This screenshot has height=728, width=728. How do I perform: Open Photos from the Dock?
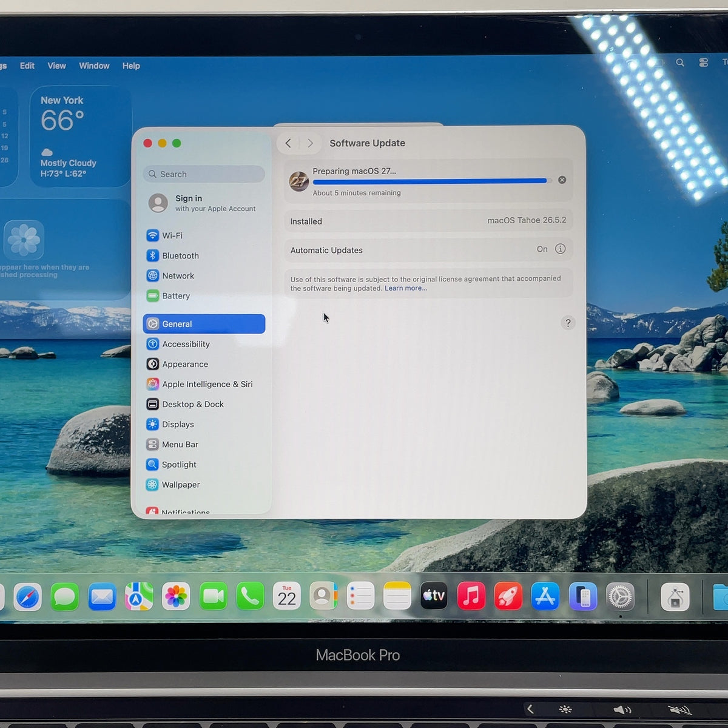[176, 598]
